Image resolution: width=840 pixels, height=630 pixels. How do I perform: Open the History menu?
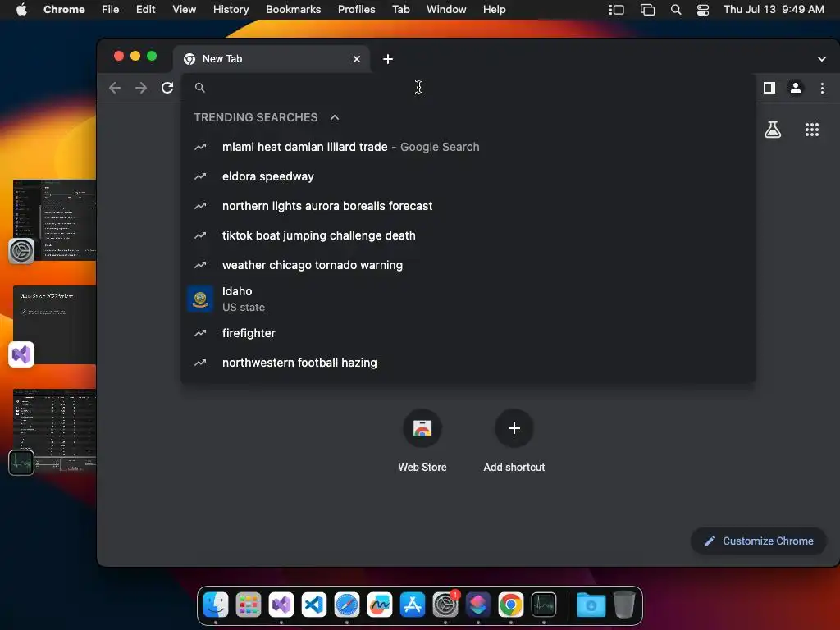tap(231, 9)
